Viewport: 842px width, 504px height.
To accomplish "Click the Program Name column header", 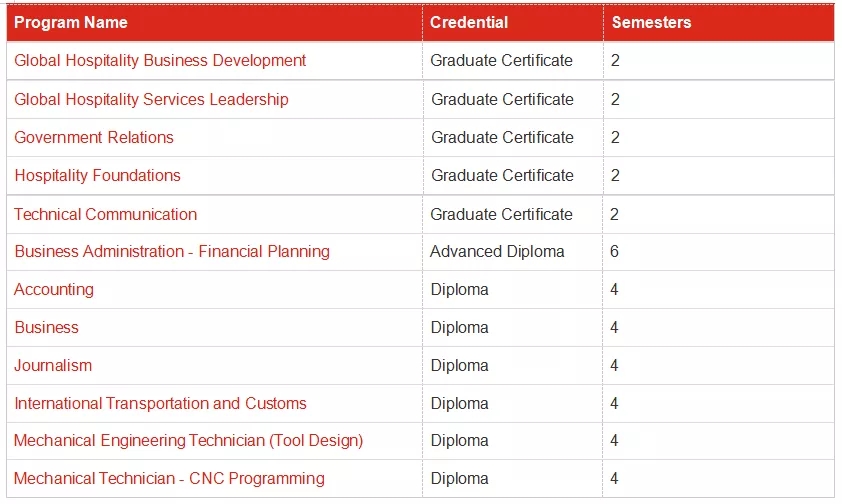I will click(x=71, y=22).
